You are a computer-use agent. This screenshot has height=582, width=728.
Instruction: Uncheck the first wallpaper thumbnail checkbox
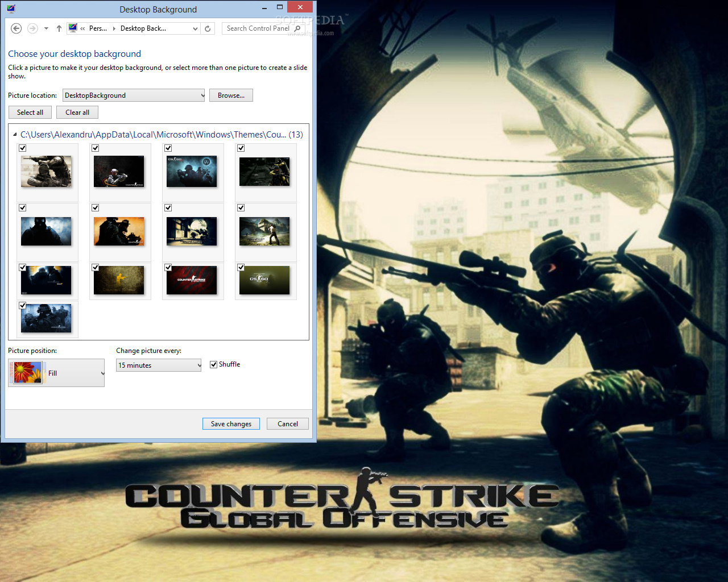22,148
